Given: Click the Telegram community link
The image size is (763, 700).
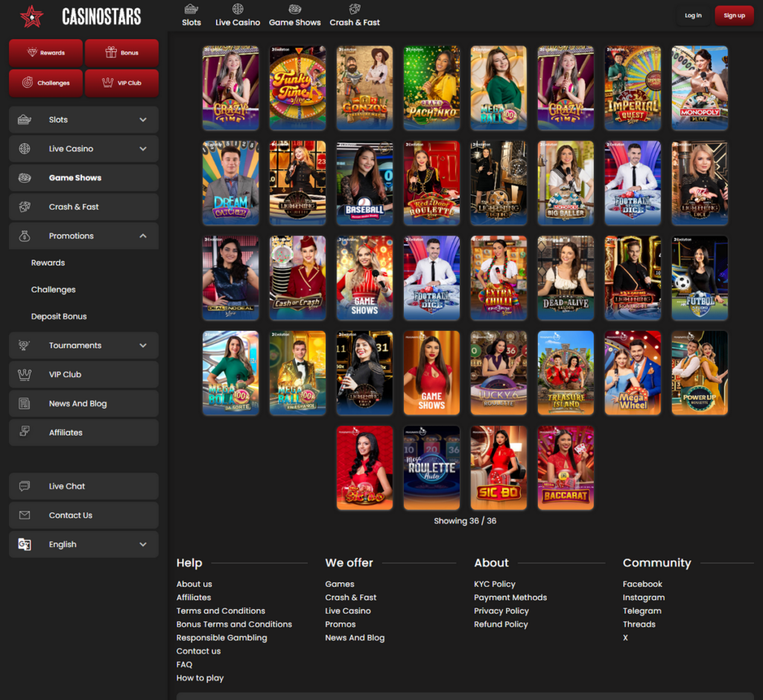Looking at the screenshot, I should pyautogui.click(x=642, y=611).
